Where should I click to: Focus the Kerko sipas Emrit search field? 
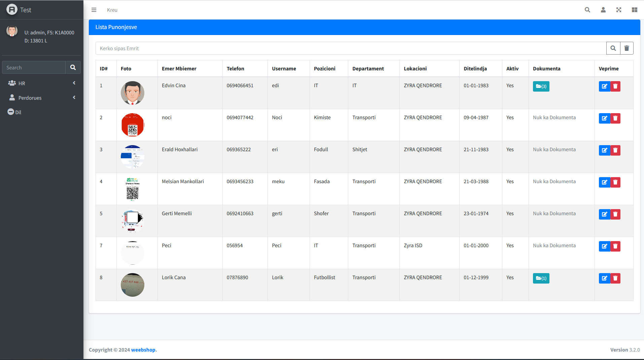351,48
